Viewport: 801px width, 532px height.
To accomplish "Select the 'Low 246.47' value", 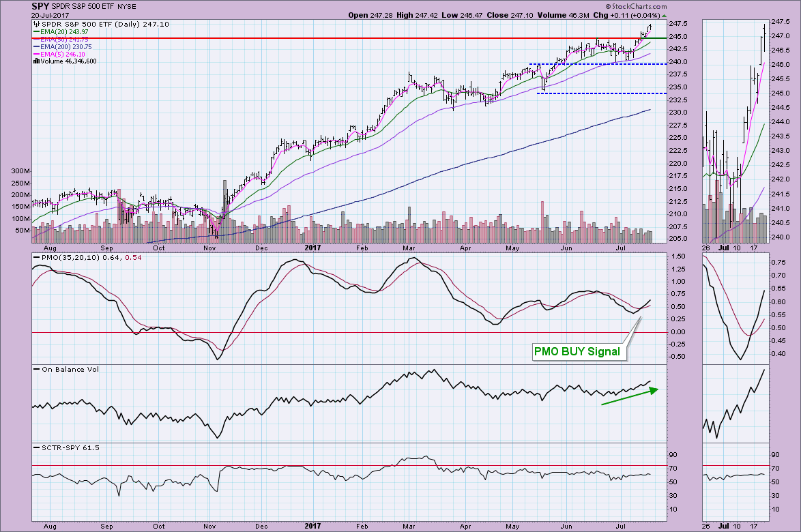I will (x=462, y=15).
